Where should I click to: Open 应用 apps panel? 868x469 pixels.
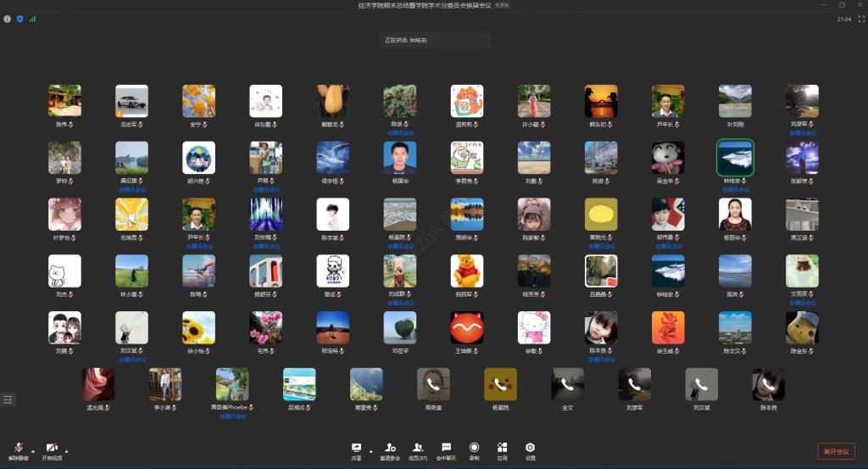[x=502, y=450]
